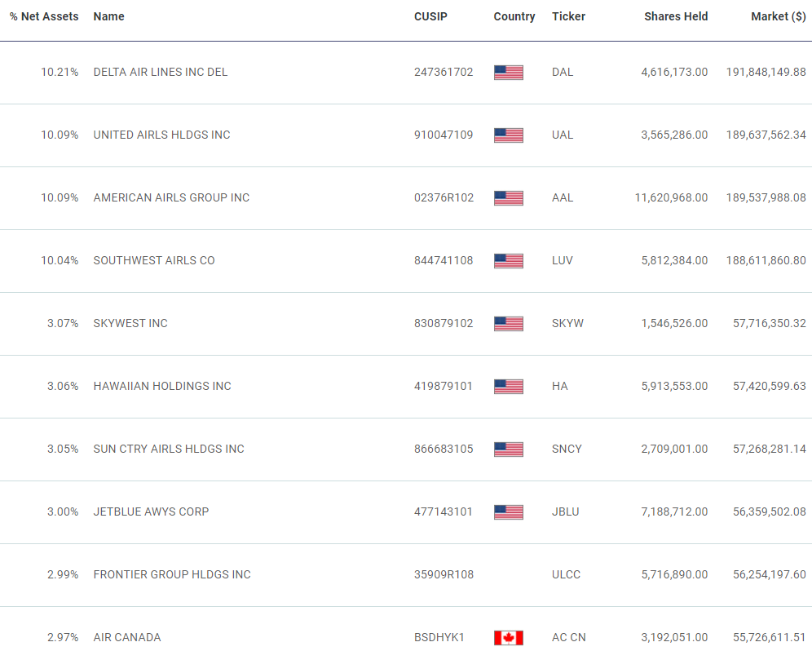Screen dimensions: 812x651
Task: Open the DELTA AIR LINES INC DEL holding
Action: [x=161, y=72]
